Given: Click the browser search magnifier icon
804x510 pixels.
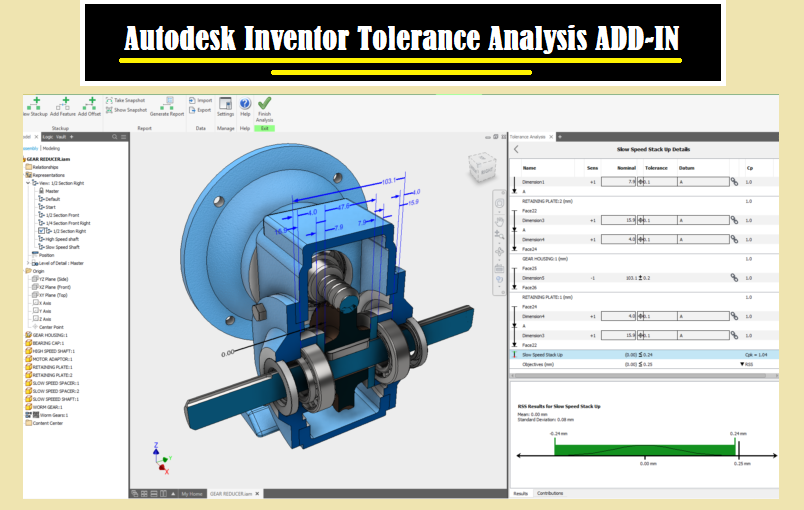Looking at the screenshot, I should click(115, 137).
